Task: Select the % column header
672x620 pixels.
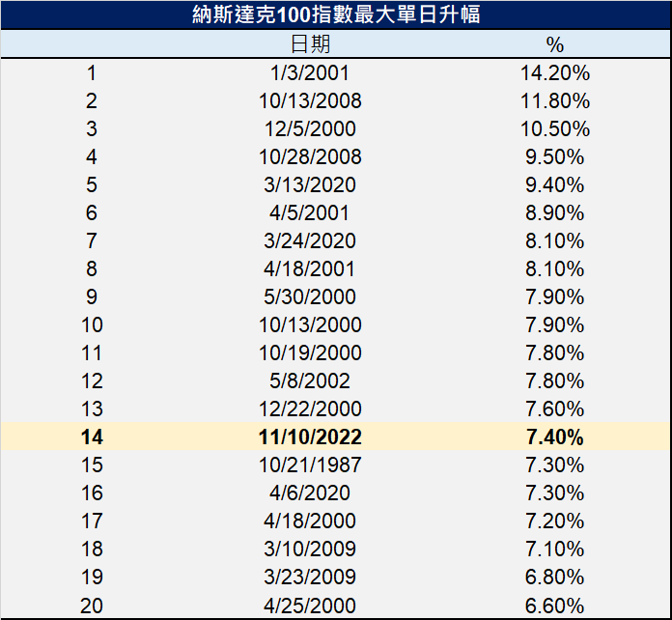Action: pyautogui.click(x=554, y=44)
